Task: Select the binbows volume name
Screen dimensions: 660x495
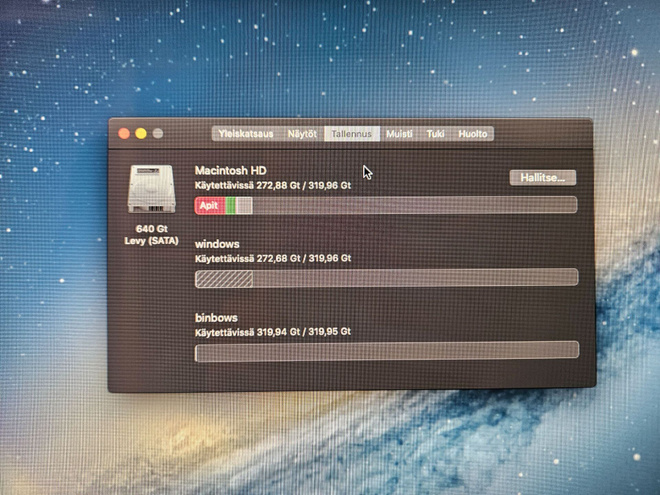Action: pos(216,318)
